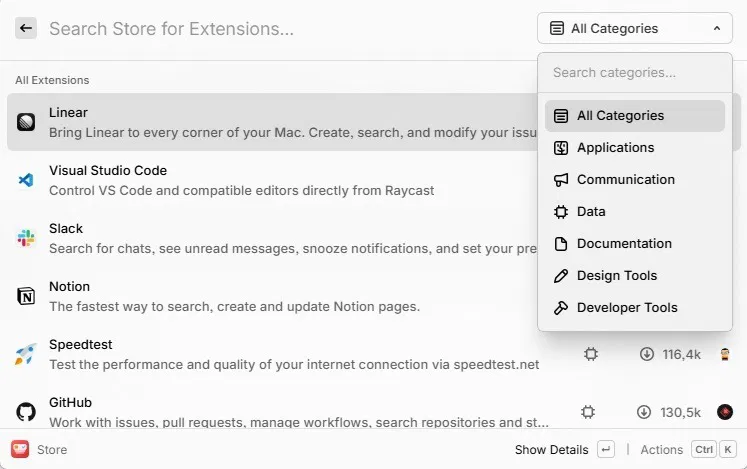Image resolution: width=747 pixels, height=469 pixels.
Task: Click the Speedtest author avatar
Action: [x=725, y=354]
